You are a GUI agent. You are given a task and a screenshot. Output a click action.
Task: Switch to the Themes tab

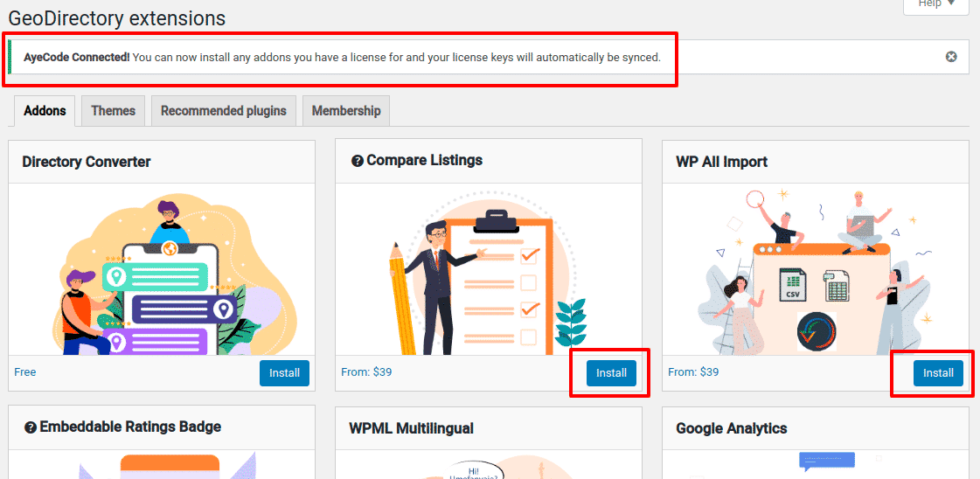[113, 110]
